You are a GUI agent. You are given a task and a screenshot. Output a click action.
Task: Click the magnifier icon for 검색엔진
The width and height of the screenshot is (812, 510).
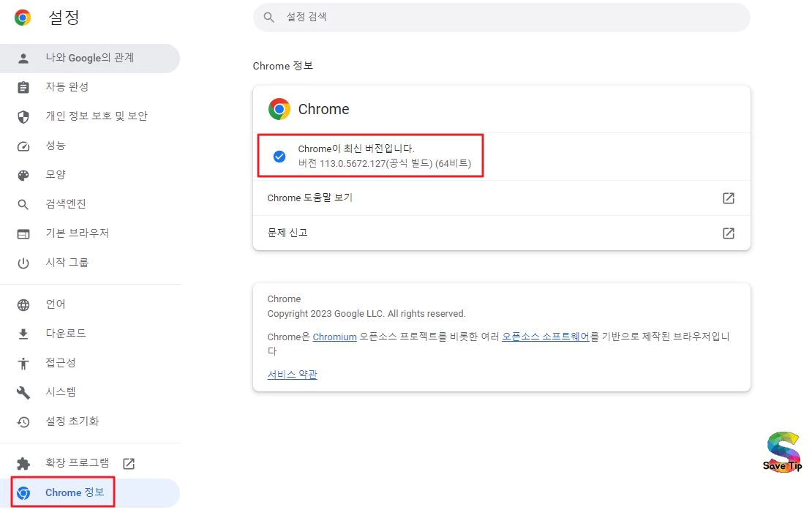tap(23, 205)
